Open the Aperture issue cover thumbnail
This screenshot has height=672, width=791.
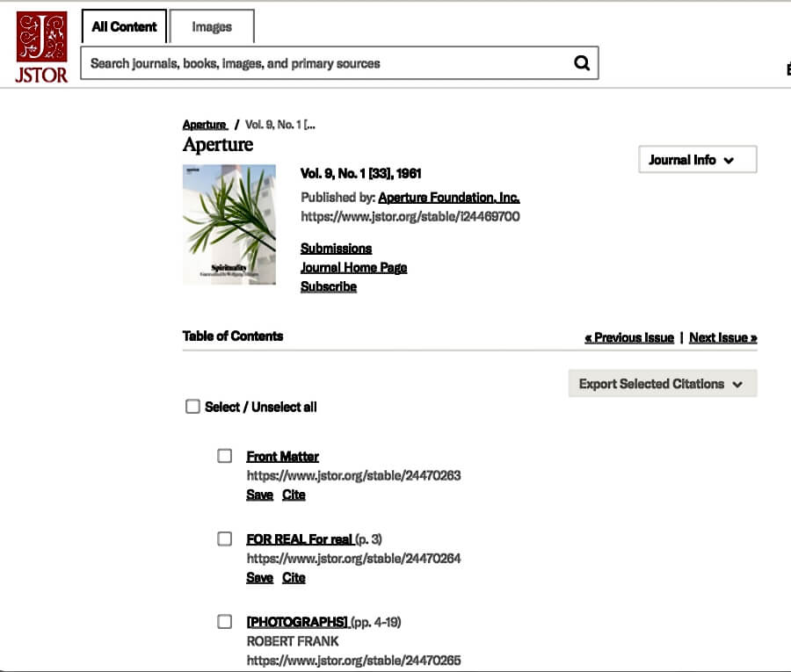click(229, 225)
